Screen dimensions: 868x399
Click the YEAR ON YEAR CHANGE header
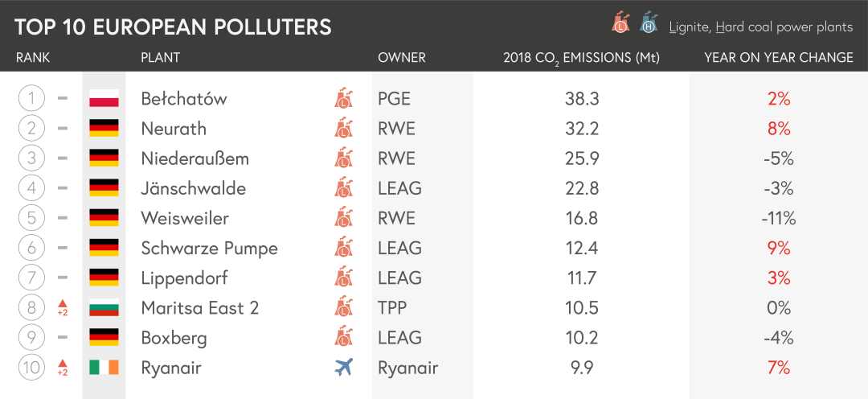[x=778, y=58]
